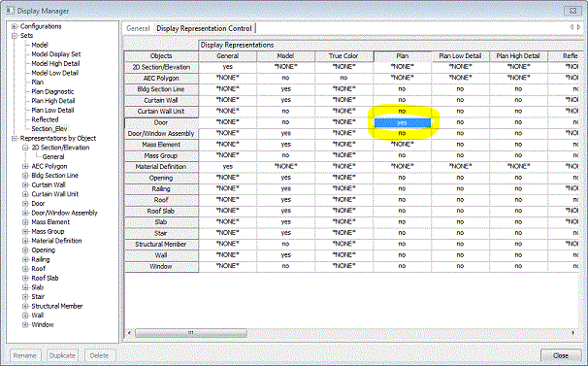Click the Plan Low Detail column header
588x366 pixels.
pos(460,56)
